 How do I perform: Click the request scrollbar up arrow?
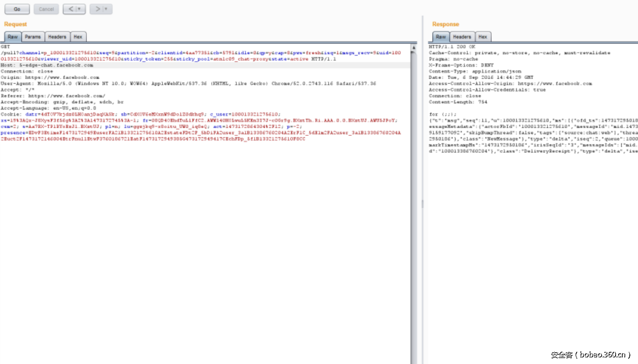pyautogui.click(x=413, y=47)
